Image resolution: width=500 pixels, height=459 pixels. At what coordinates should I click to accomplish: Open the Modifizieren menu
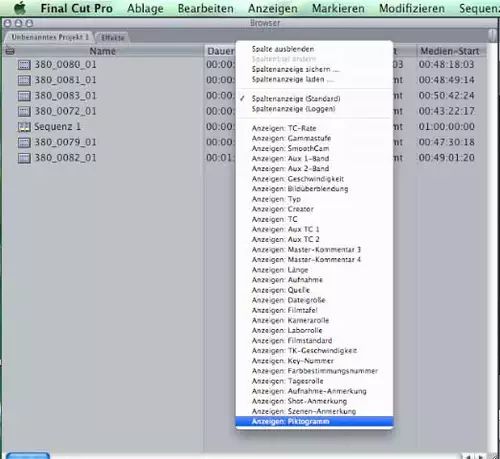point(412,8)
